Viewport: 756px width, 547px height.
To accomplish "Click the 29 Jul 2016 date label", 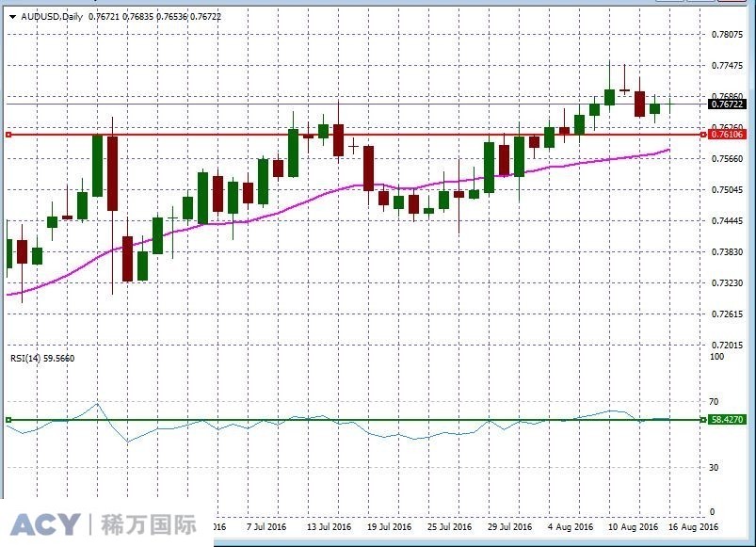I will click(509, 527).
